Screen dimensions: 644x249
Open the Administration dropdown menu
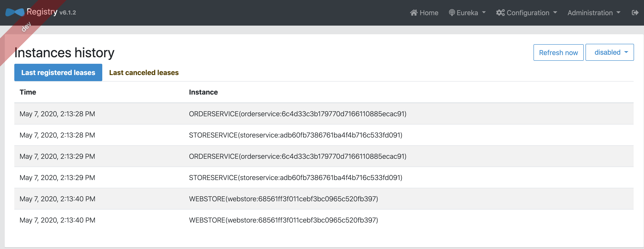594,13
